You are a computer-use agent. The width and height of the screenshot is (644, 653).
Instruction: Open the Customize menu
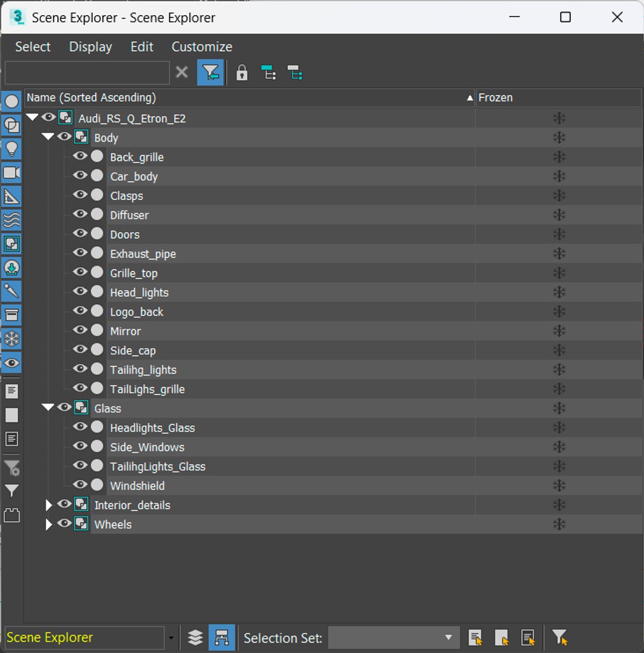202,47
